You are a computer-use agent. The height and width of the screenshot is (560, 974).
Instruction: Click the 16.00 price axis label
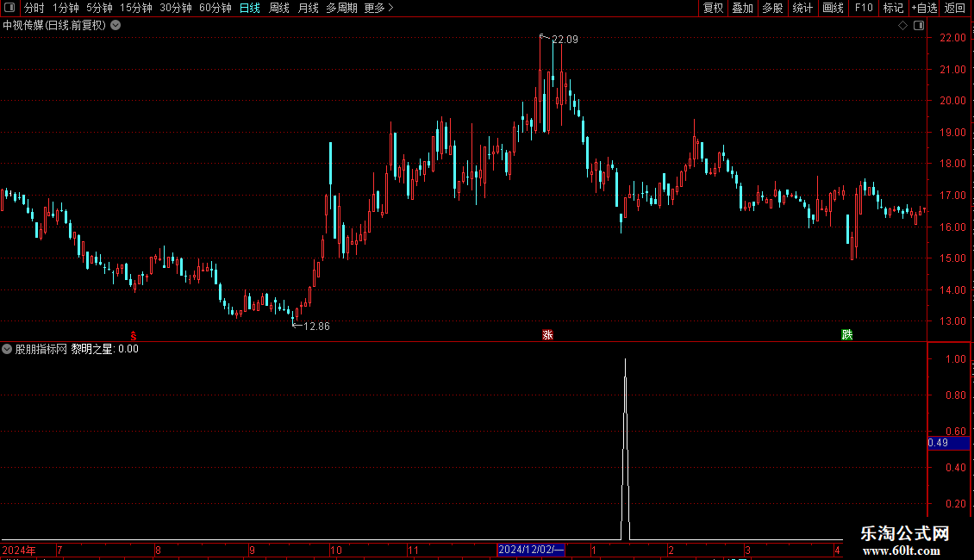click(x=952, y=227)
